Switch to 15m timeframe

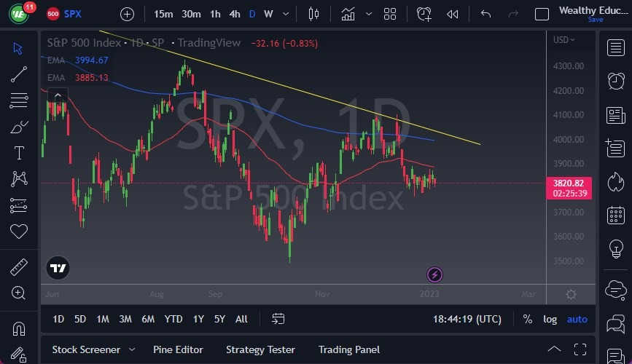[x=163, y=15]
